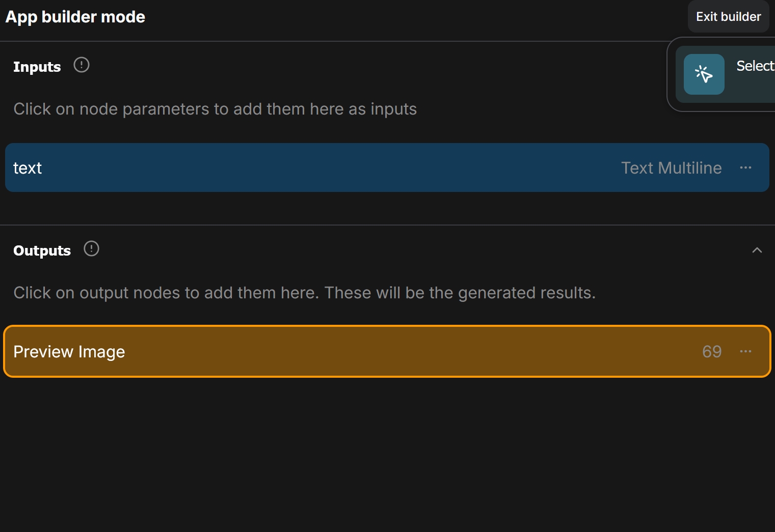This screenshot has width=775, height=532.
Task: Click the Outputs section heading
Action: 42,250
